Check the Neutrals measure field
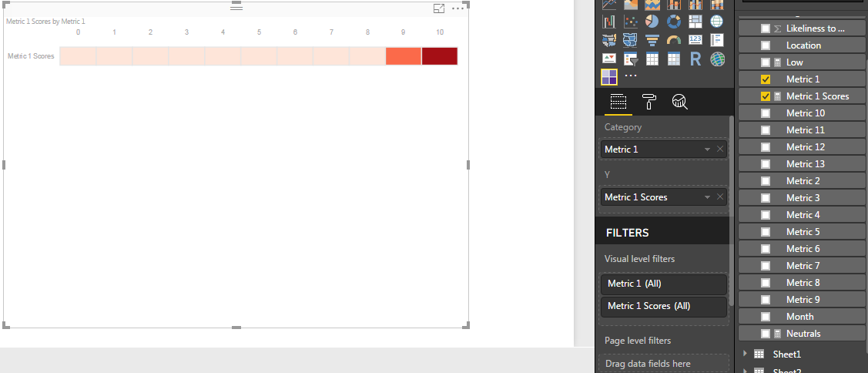The image size is (868, 373). click(x=766, y=334)
